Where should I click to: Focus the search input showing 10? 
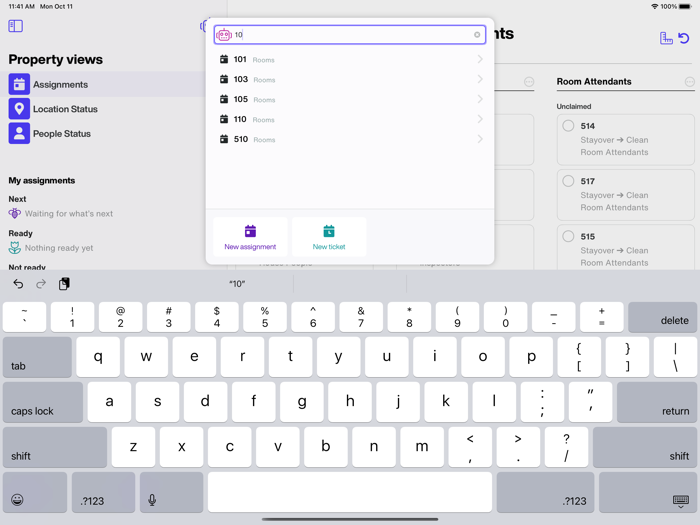(x=350, y=35)
